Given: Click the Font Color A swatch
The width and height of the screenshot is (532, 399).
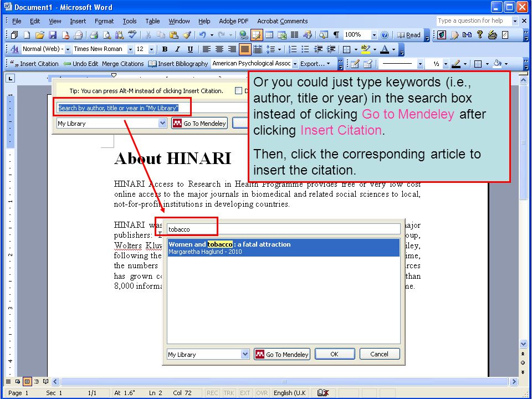Looking at the screenshot, I should pyautogui.click(x=385, y=49).
